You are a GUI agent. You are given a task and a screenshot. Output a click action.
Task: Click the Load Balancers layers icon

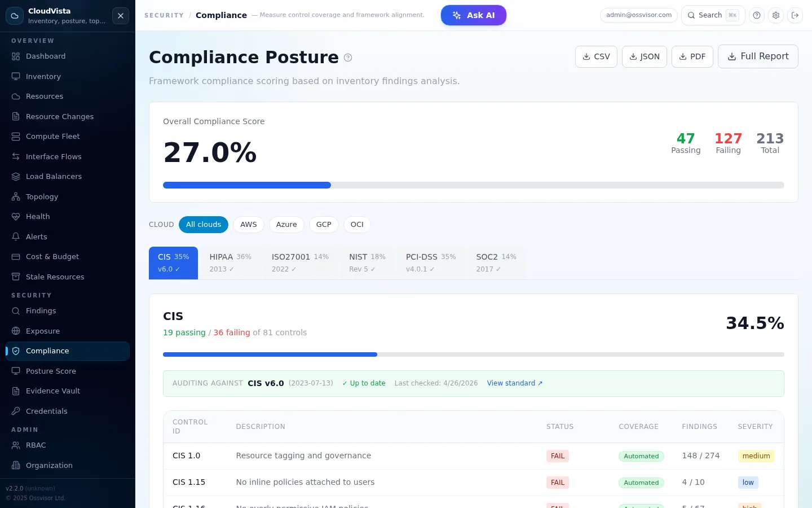[16, 177]
